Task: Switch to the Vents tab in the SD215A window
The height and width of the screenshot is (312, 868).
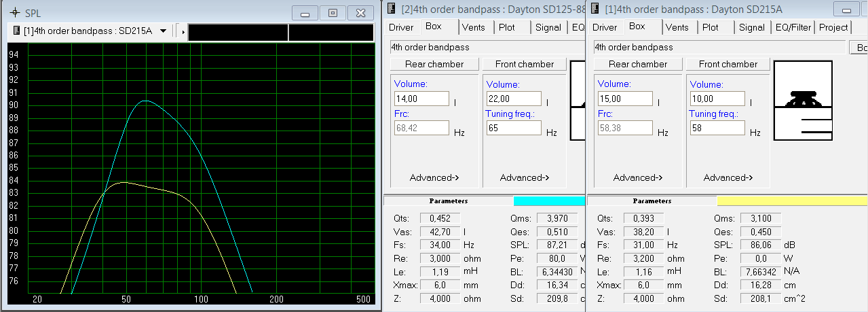Action: click(677, 27)
